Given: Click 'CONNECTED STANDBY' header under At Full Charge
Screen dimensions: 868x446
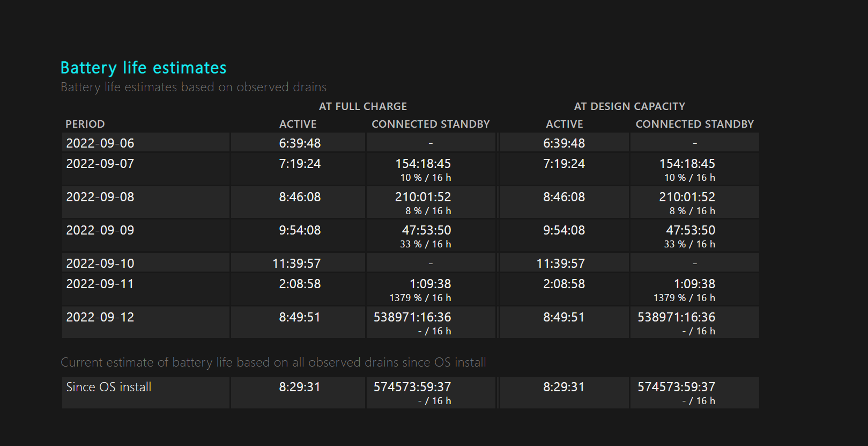Looking at the screenshot, I should click(431, 124).
